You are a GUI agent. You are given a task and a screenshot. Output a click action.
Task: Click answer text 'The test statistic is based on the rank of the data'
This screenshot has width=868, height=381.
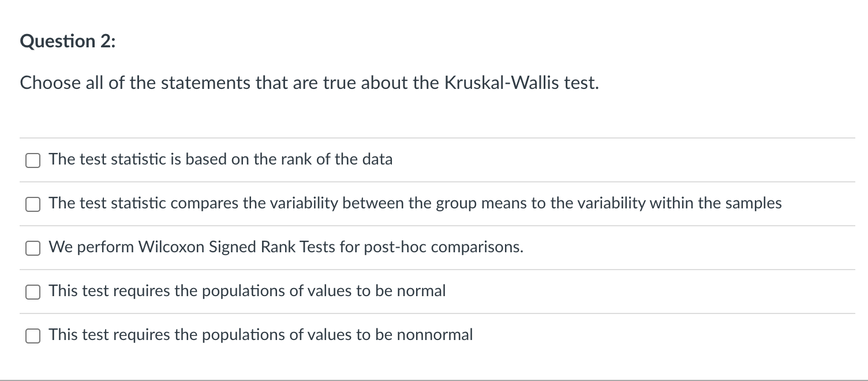click(x=220, y=159)
